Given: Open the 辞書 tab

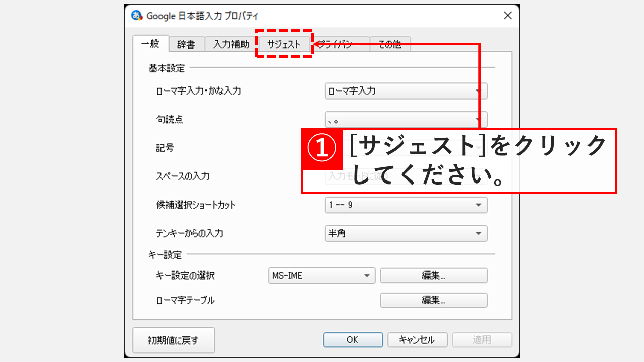Looking at the screenshot, I should click(x=186, y=44).
